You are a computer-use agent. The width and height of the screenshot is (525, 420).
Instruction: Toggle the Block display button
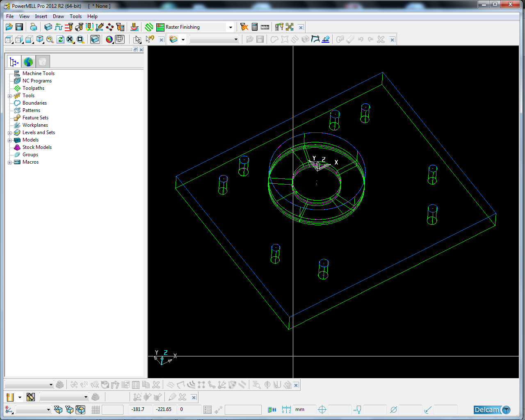click(95, 39)
